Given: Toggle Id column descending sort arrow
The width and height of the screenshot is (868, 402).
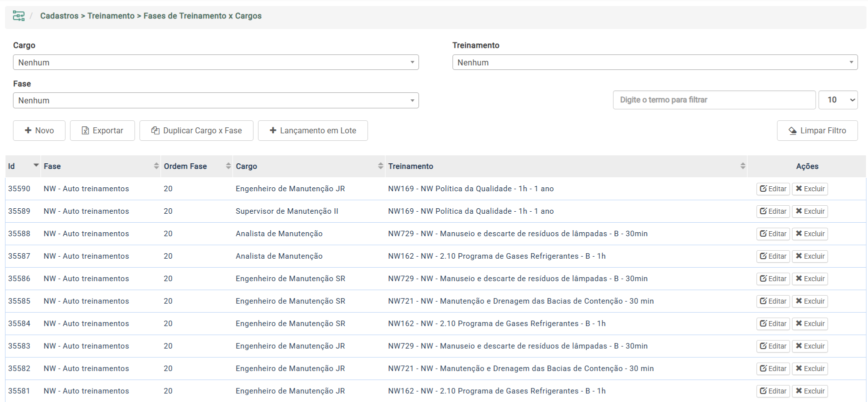Looking at the screenshot, I should (x=36, y=165).
